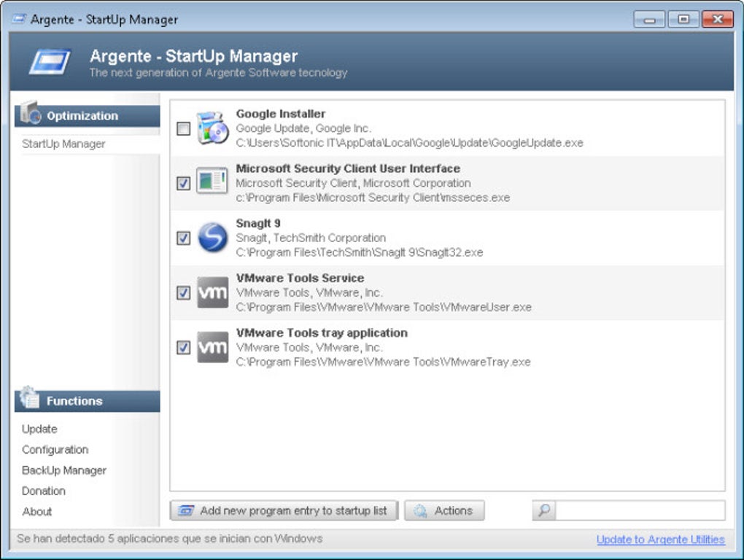
Task: Click the search magnifier icon
Action: click(x=544, y=510)
